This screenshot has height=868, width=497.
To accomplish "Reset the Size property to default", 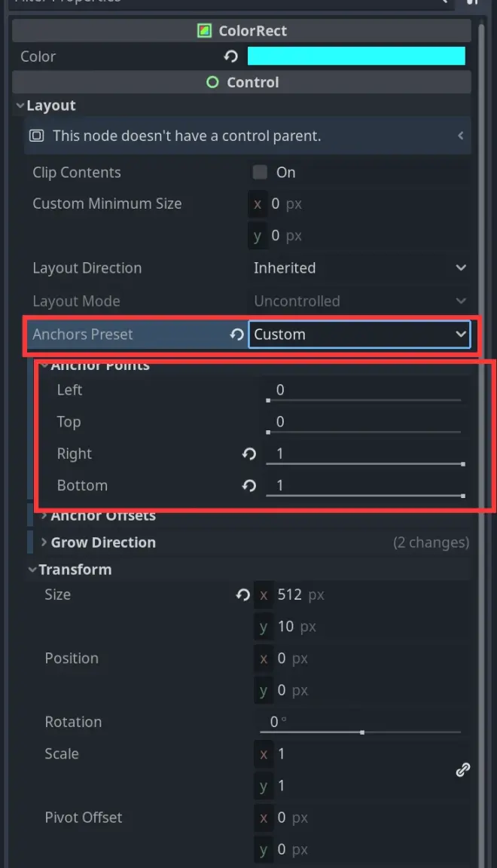I will tap(242, 594).
